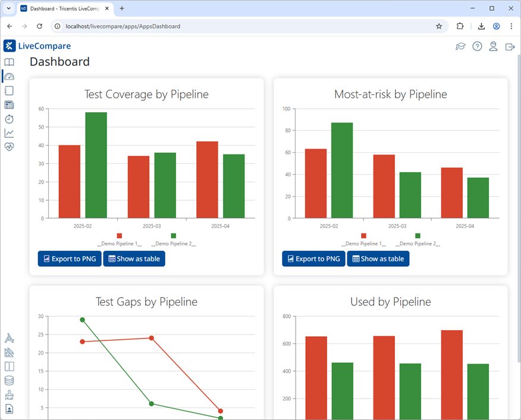
Task: Export Test Coverage chart to PNG
Action: [70, 258]
